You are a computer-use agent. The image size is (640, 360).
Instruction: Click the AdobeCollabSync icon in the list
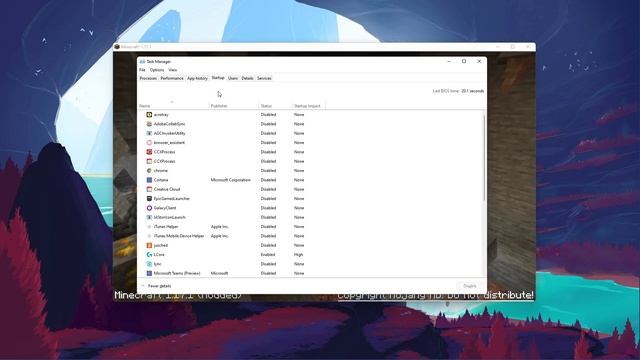[149, 124]
